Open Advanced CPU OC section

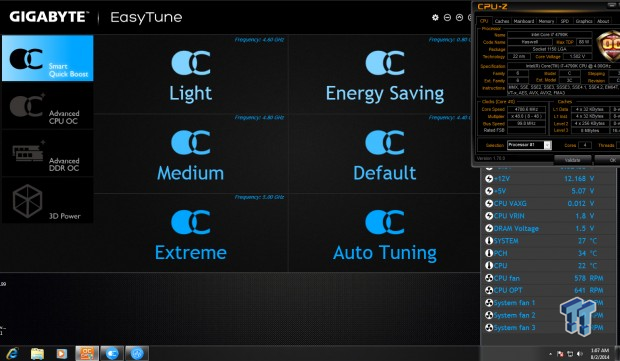pyautogui.click(x=47, y=106)
